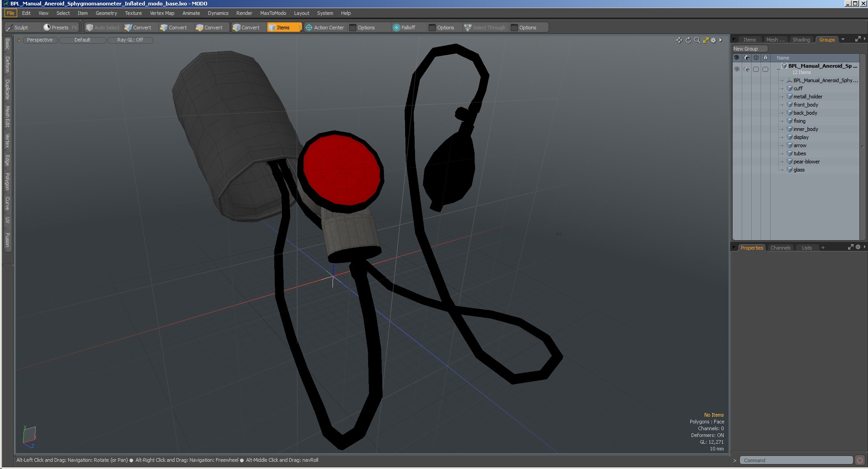The image size is (868, 469).
Task: Switch to the Shading tab
Action: pos(801,40)
